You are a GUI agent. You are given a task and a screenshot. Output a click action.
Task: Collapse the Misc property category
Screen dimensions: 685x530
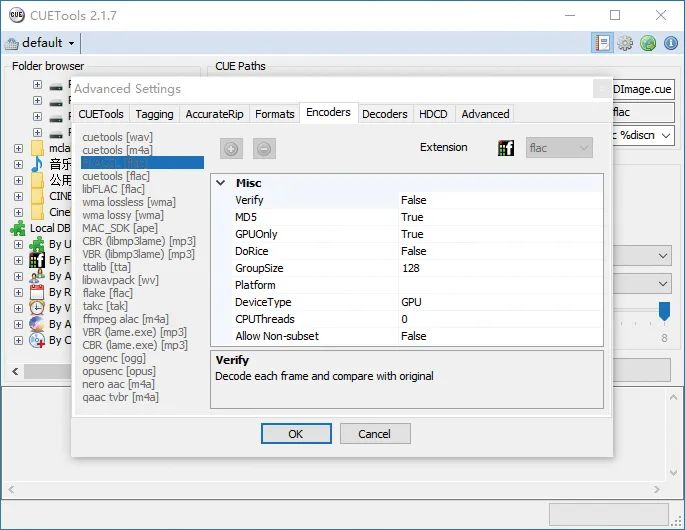pos(221,183)
